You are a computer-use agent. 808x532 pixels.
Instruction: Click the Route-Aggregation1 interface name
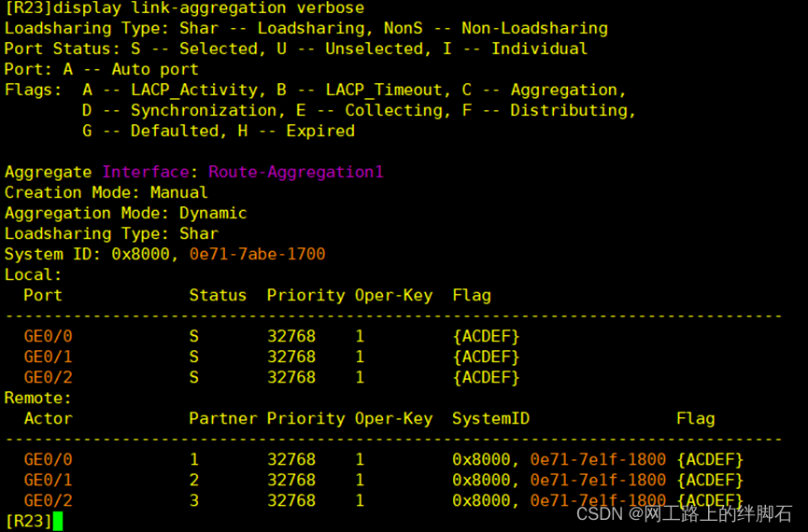coord(296,172)
